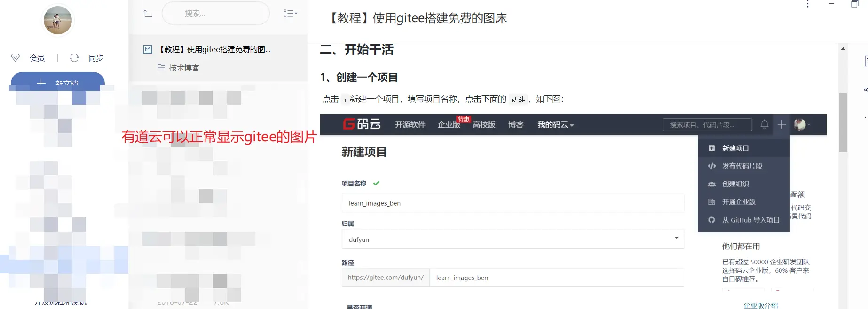Click the markdown file icon of the note
The image size is (868, 309).
pos(148,49)
